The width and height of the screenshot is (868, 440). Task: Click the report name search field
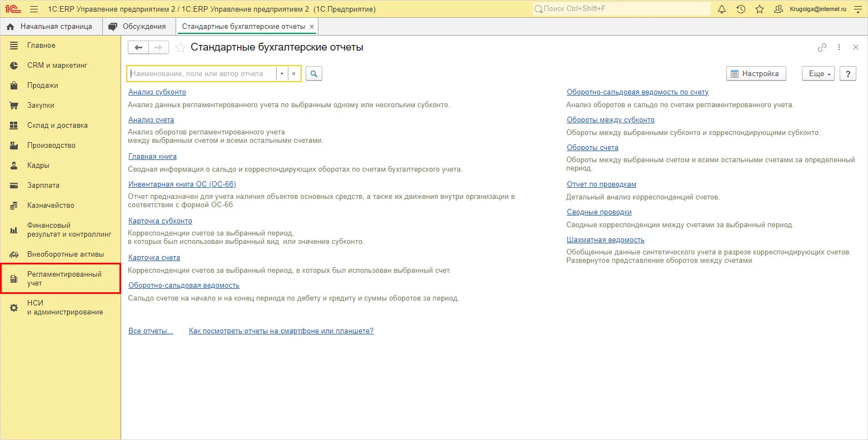coord(202,74)
